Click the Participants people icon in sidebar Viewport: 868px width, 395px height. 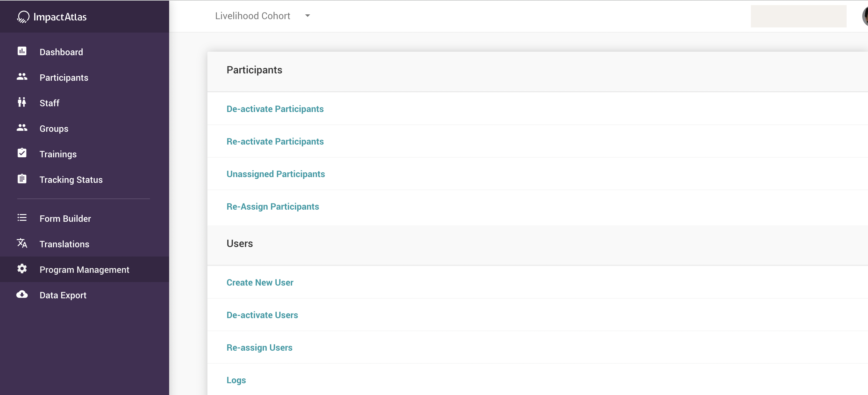point(22,77)
